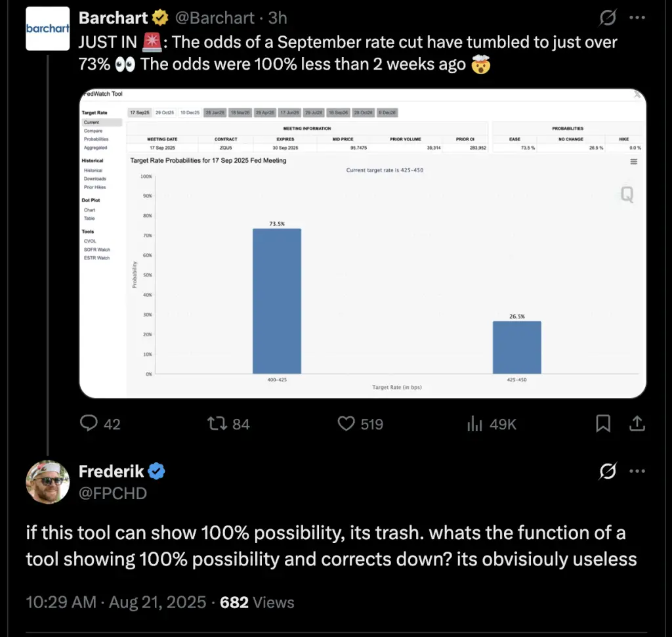Open Frederik's profile picture
Viewport: 672px width, 637px height.
(47, 482)
